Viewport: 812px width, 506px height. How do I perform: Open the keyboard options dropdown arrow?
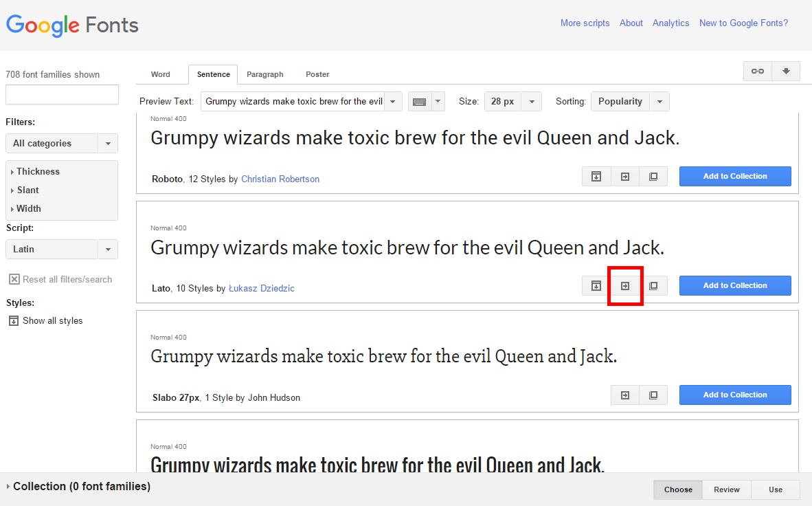pyautogui.click(x=438, y=102)
